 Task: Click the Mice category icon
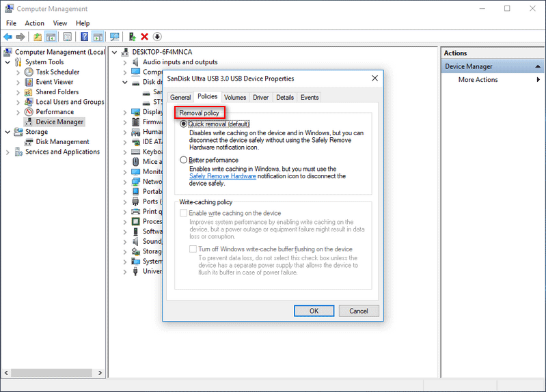point(135,162)
